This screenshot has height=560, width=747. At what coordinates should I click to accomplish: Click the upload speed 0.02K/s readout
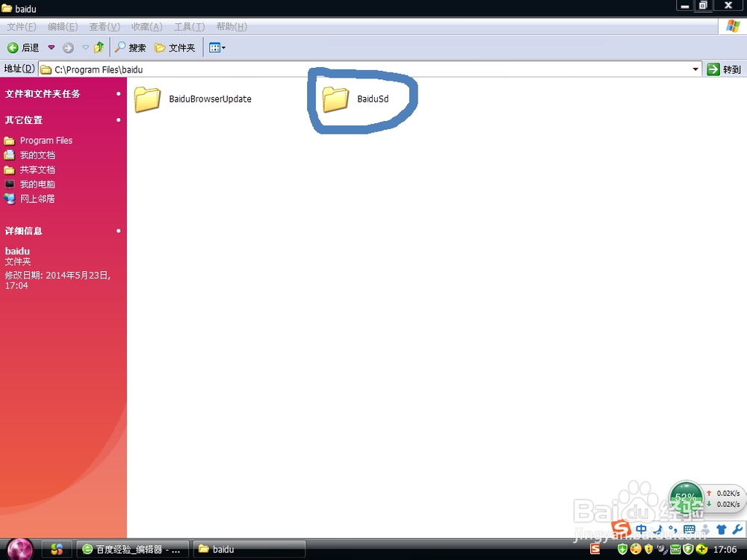click(x=723, y=494)
